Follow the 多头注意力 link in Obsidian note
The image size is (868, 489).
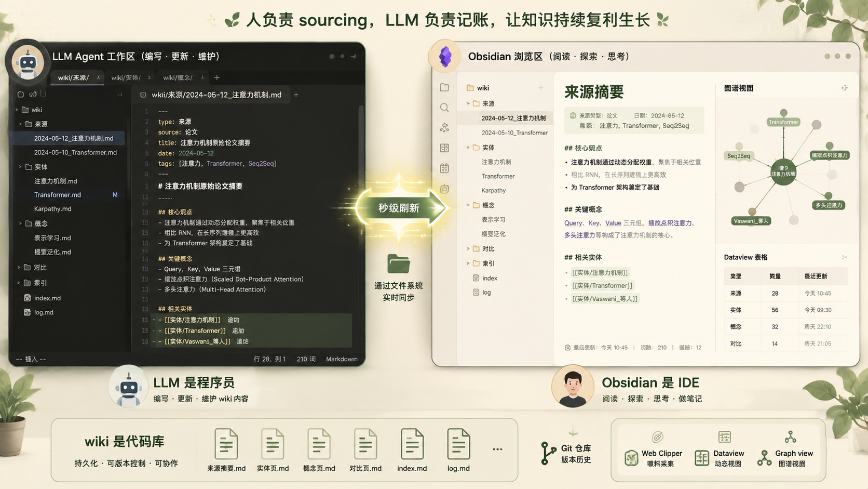(x=579, y=235)
